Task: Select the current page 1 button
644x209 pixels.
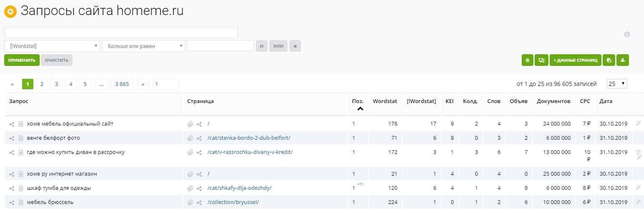Action: click(28, 84)
